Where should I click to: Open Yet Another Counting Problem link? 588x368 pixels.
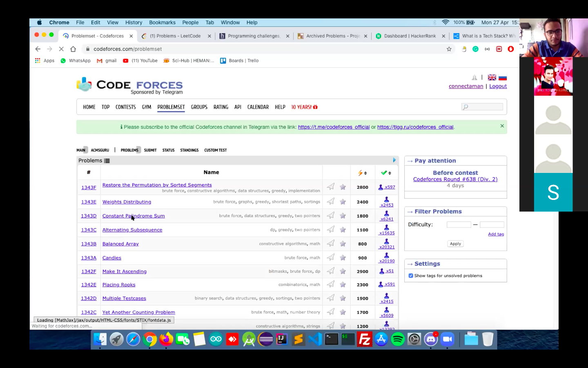138,312
